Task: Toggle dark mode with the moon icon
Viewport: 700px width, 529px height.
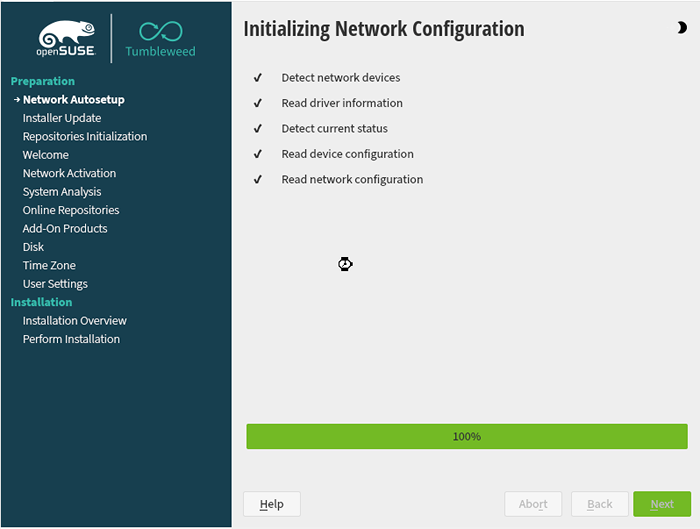Action: 681,28
